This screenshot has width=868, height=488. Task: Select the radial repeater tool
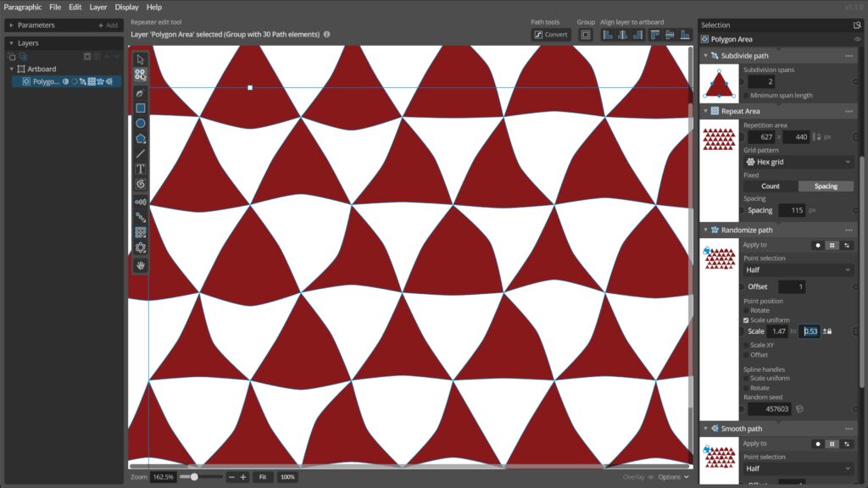pos(141,248)
